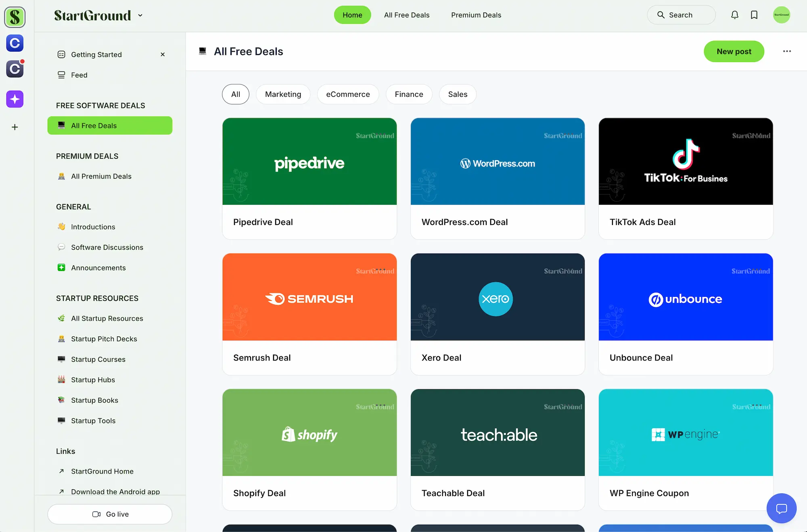Open the purple sparkle community icon
Screen dimensions: 807x532
(x=15, y=99)
